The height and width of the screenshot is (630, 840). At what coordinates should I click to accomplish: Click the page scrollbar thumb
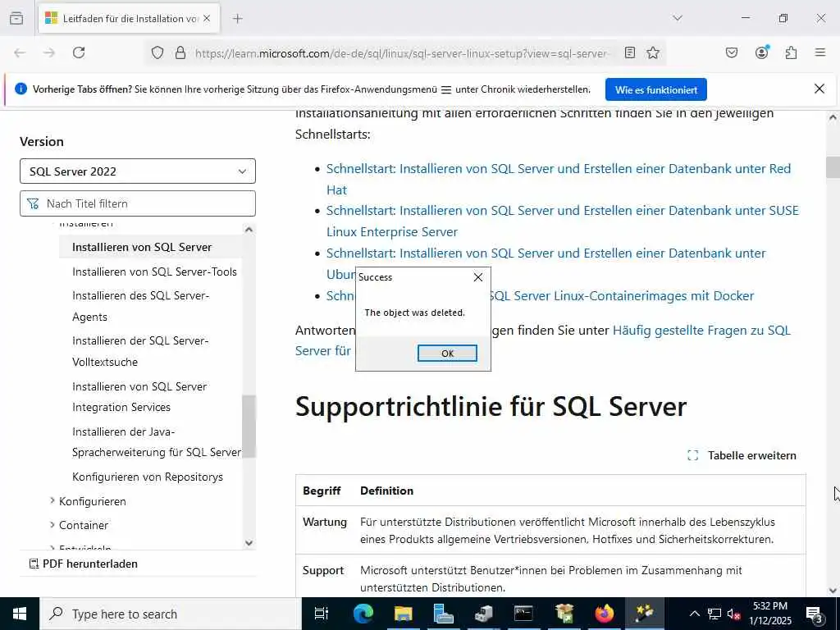click(x=833, y=167)
